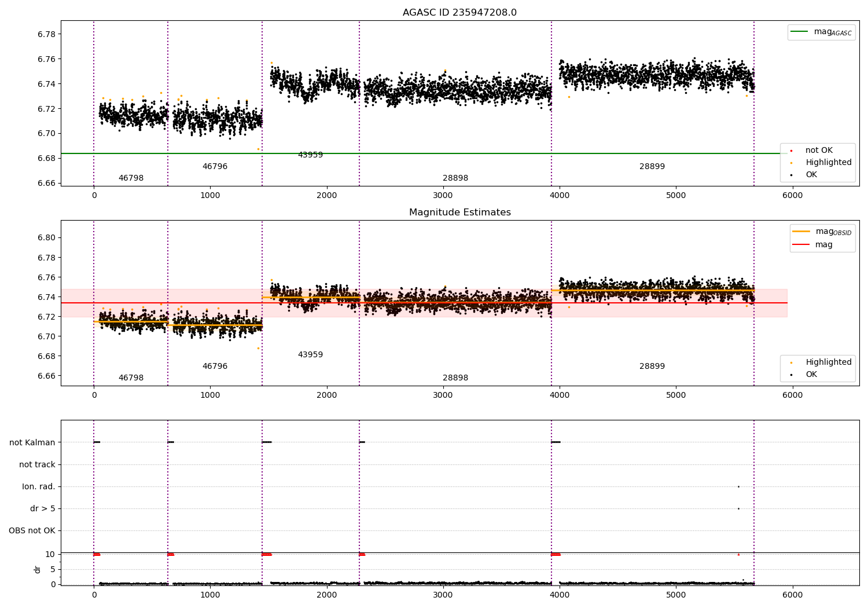Click the 6.80 tick in Magnitude Estimates plot
Screen dimensions: 868x608
point(46,238)
